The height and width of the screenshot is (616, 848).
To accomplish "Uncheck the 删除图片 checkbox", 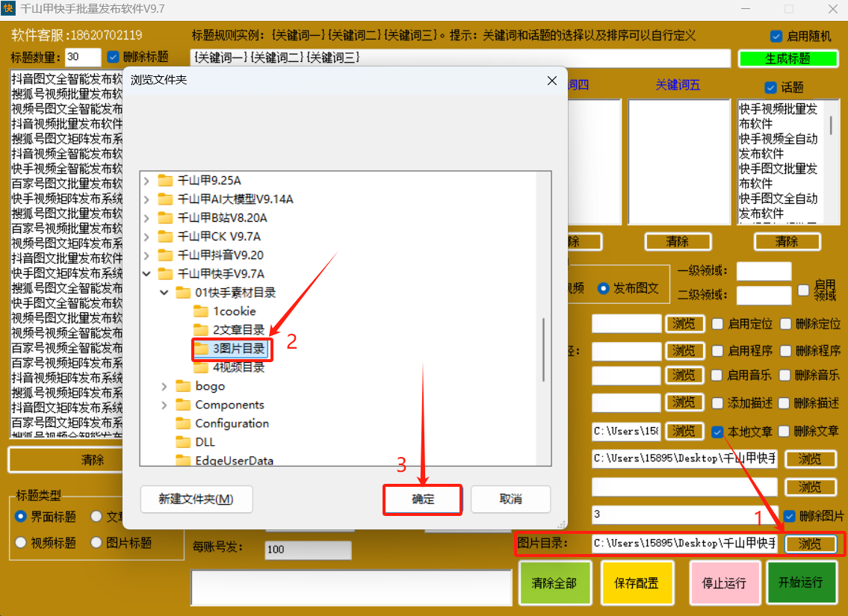I will 789,516.
